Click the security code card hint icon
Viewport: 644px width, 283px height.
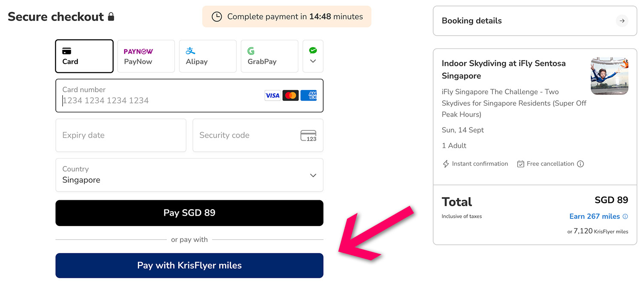click(308, 135)
